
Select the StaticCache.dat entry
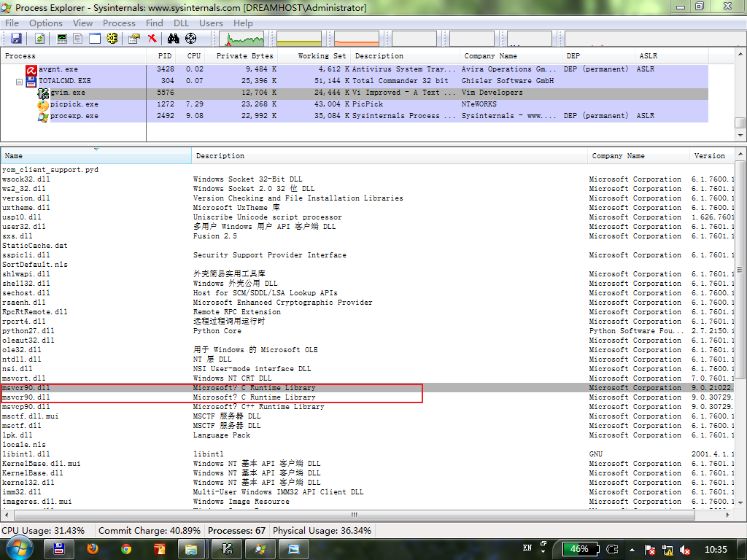[x=35, y=245]
